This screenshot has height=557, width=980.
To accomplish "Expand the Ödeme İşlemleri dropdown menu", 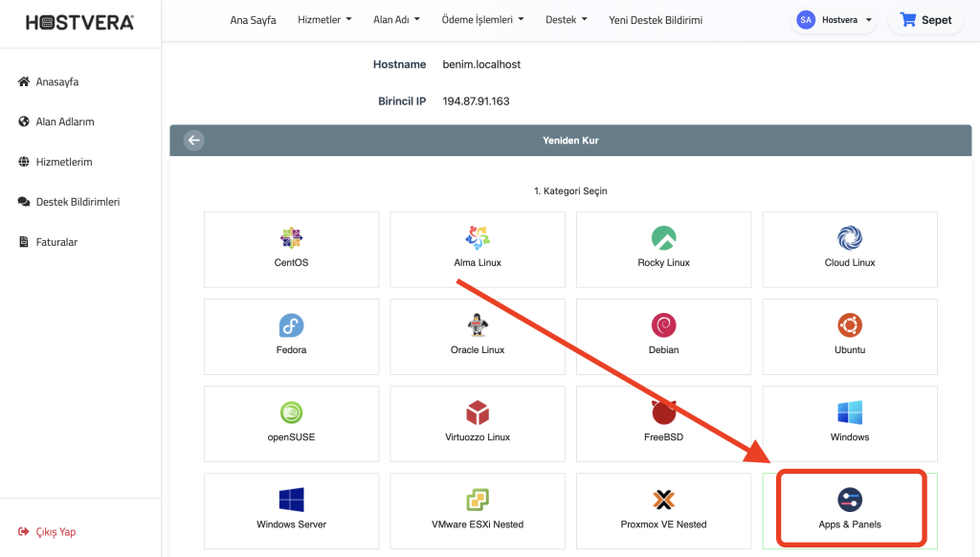I will (482, 19).
